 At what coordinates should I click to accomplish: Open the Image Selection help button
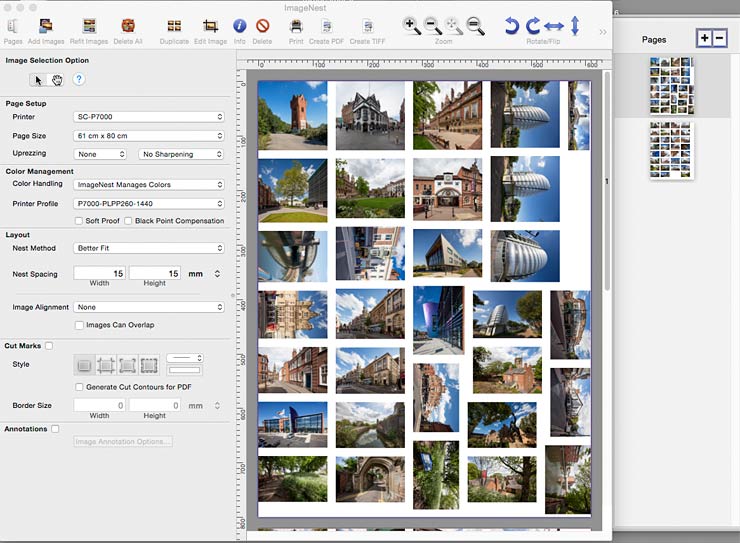click(79, 79)
